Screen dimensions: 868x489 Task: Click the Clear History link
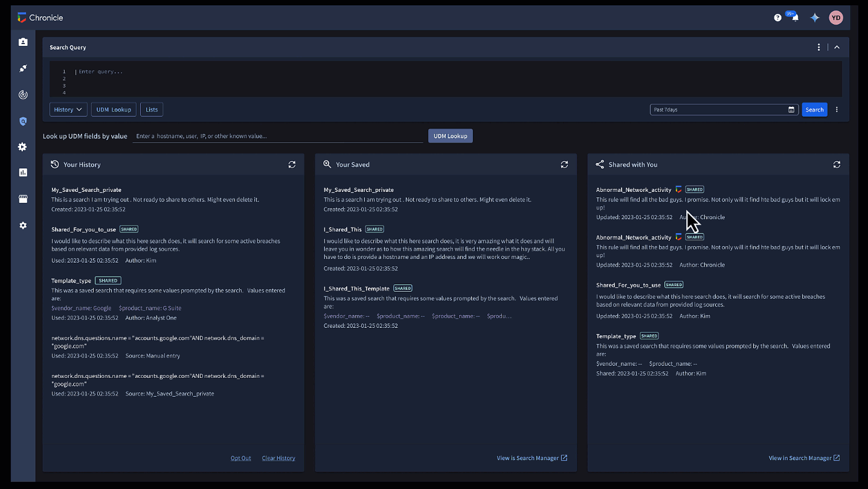coord(278,458)
